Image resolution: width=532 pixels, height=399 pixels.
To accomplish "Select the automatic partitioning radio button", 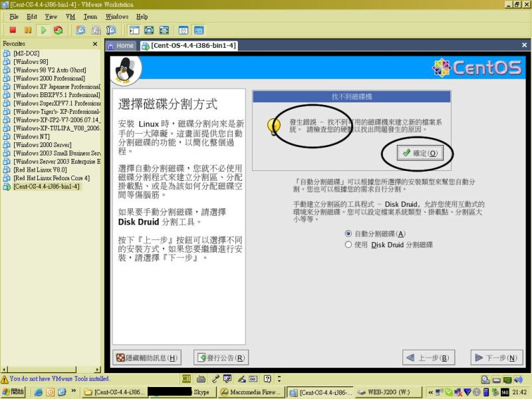I will (348, 234).
